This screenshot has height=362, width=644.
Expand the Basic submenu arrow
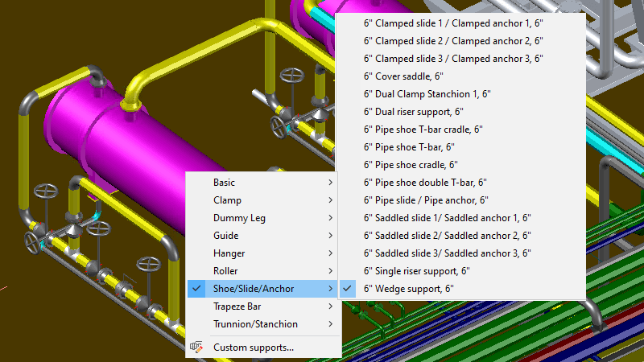(330, 183)
